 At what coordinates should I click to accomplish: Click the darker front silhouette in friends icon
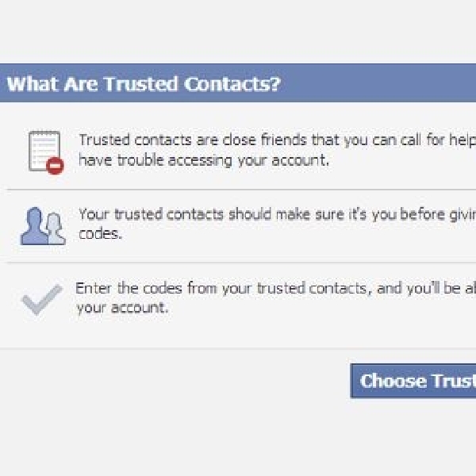click(x=34, y=227)
